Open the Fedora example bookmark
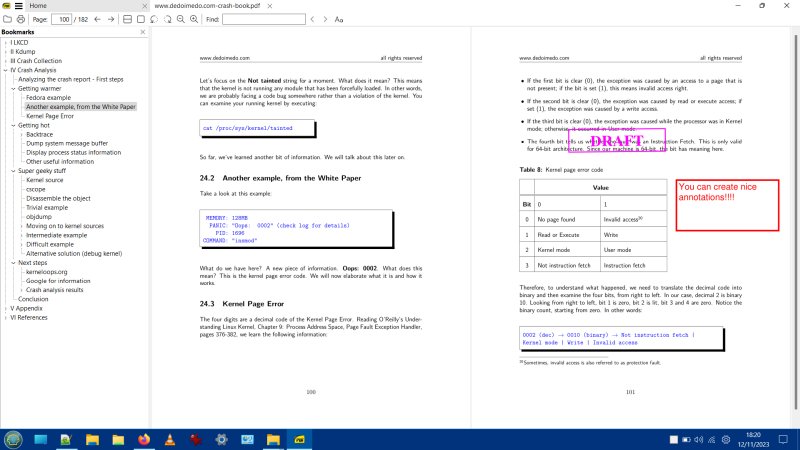 48,97
